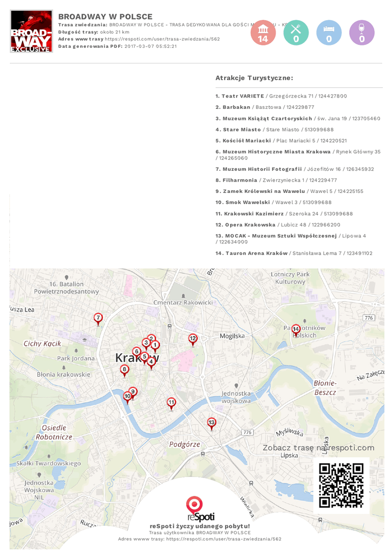Click map marker 14 Tauron Arena
The height and width of the screenshot is (555, 392).
click(x=296, y=330)
